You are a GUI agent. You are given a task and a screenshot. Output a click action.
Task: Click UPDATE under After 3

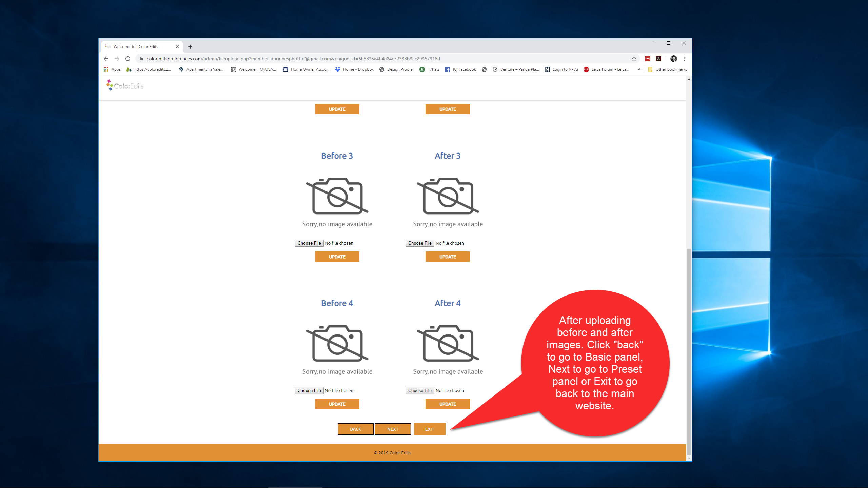point(448,257)
